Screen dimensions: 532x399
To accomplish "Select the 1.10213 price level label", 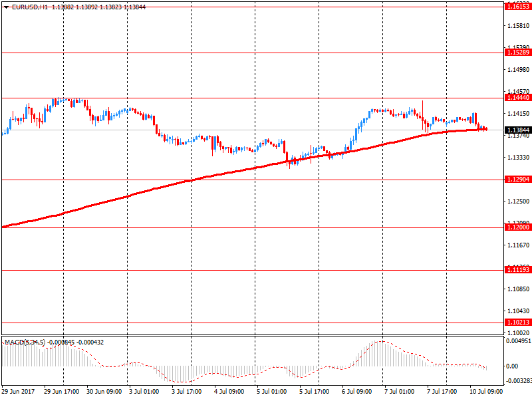I will 518,323.
